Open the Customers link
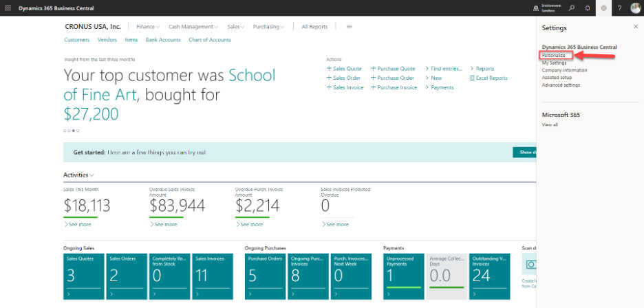The height and width of the screenshot is (308, 644). [x=77, y=40]
